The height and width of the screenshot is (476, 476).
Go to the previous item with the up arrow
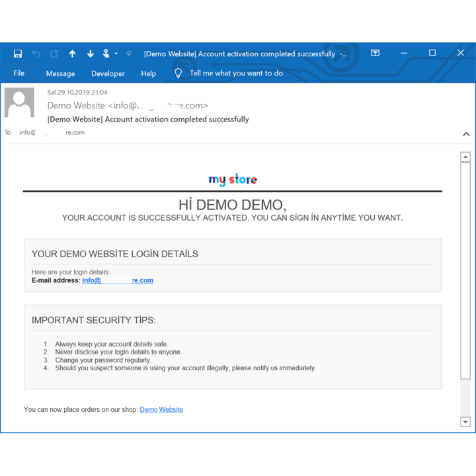(x=72, y=54)
